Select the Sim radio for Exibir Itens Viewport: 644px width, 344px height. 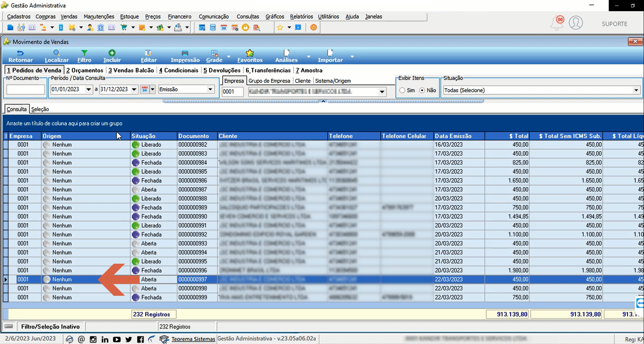pyautogui.click(x=402, y=90)
